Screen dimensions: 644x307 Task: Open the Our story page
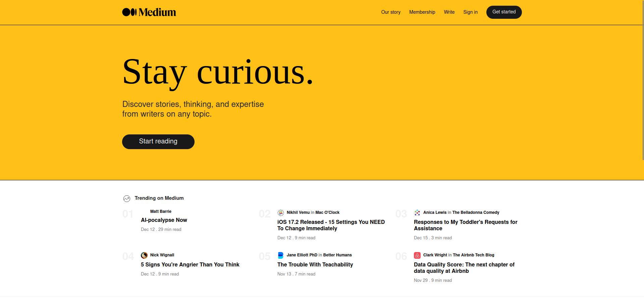pyautogui.click(x=391, y=12)
